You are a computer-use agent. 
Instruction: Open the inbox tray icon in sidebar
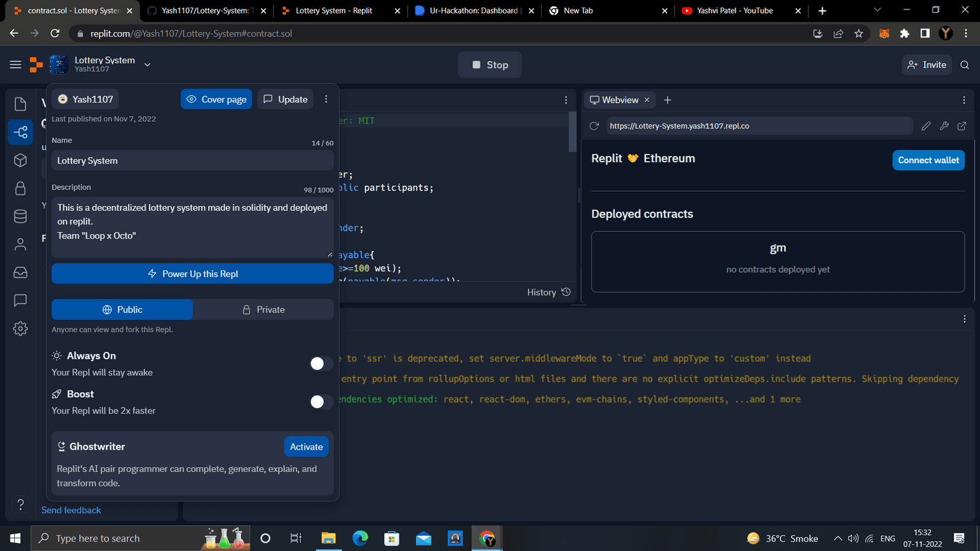tap(20, 272)
